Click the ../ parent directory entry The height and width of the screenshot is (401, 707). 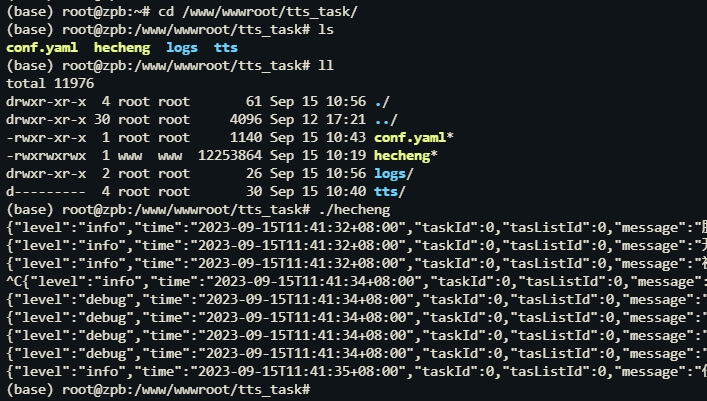click(x=386, y=120)
